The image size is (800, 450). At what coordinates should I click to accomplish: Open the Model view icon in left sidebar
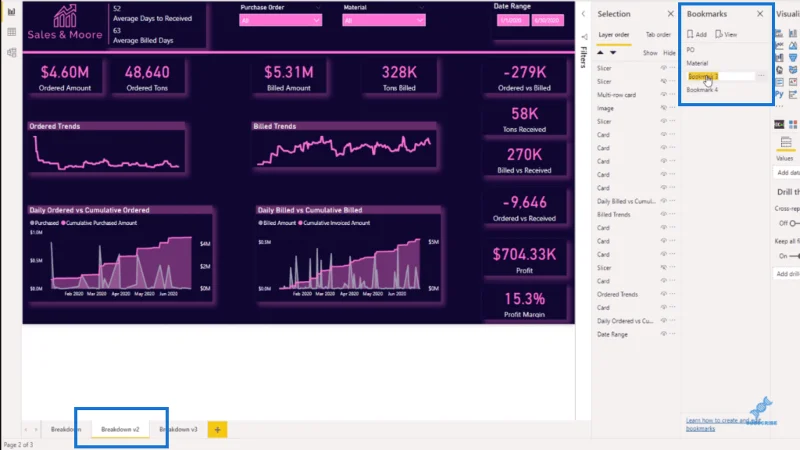(11, 53)
